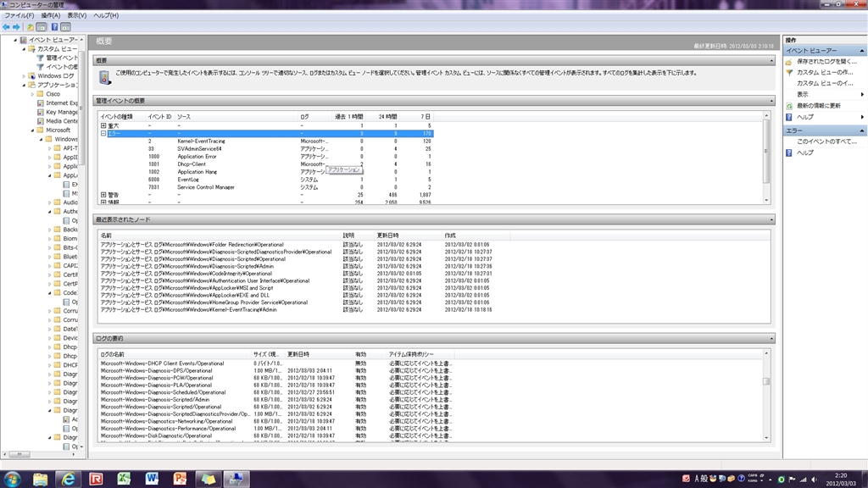868x488 pixels.
Task: Open the ヘルプ(H) menu
Action: click(106, 15)
